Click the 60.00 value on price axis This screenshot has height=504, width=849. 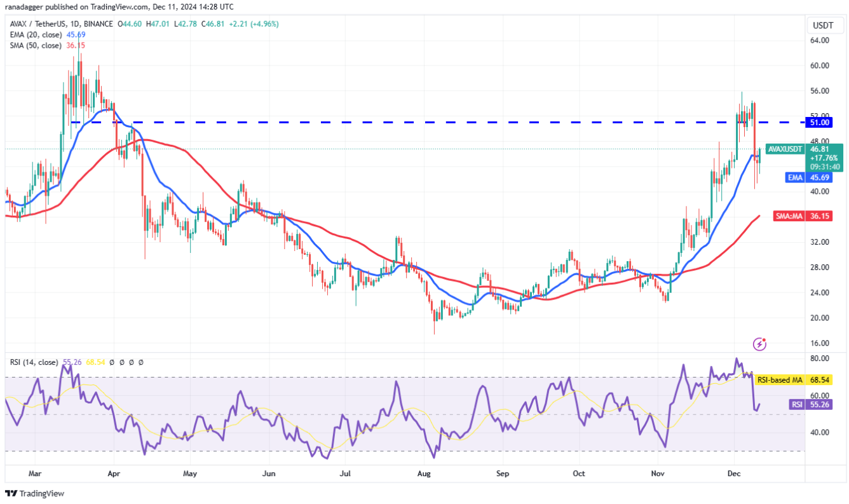click(820, 65)
